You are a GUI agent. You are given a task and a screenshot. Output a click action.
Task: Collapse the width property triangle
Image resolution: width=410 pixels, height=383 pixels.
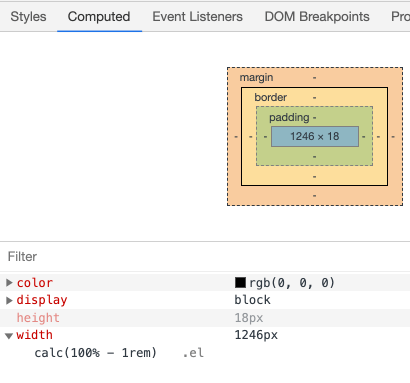point(9,336)
